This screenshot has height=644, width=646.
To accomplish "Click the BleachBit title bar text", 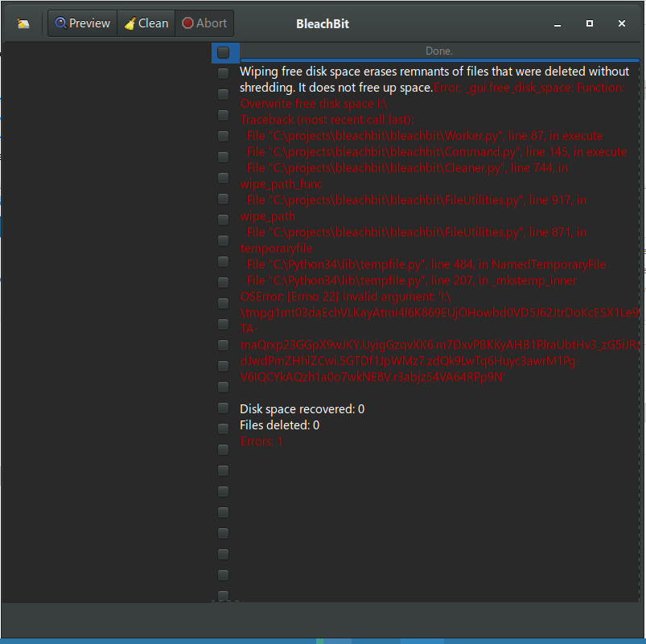I will (322, 23).
